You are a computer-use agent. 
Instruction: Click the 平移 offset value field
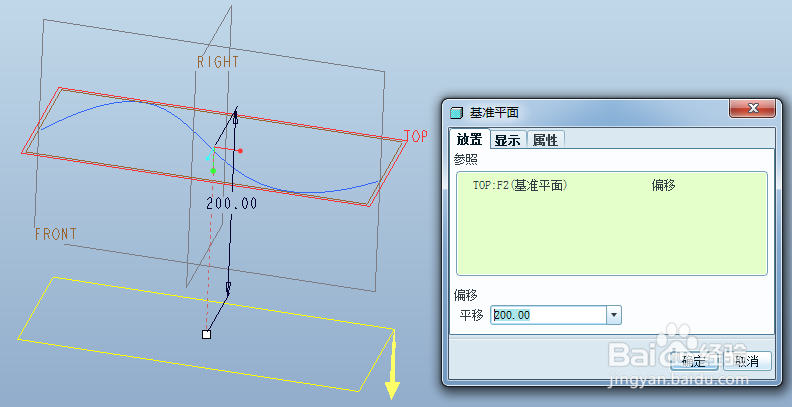coord(549,315)
